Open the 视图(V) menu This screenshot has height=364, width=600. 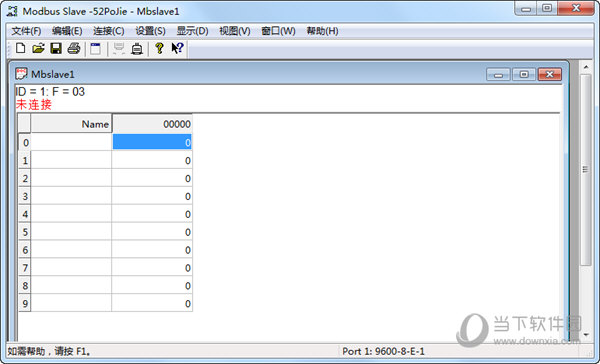[235, 31]
